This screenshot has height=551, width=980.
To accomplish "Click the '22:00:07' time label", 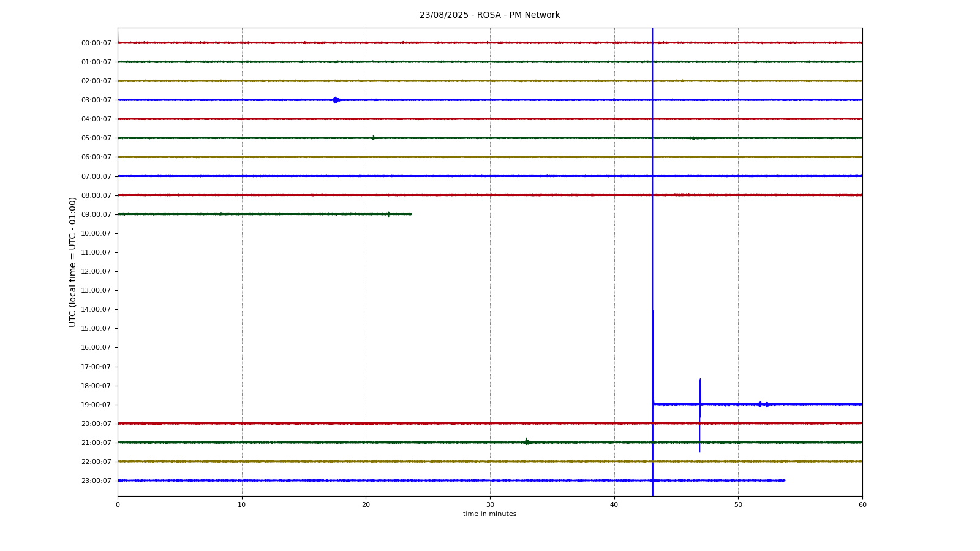I will coord(96,462).
